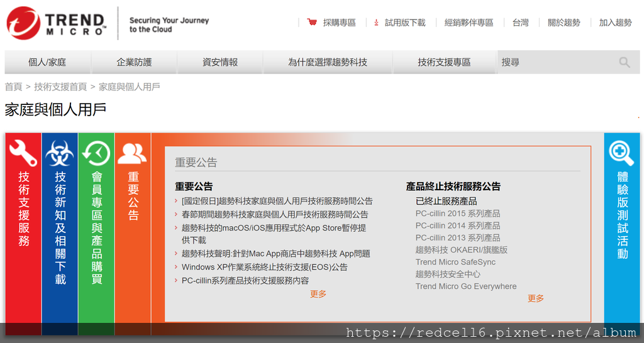The height and width of the screenshot is (343, 644).
Task: Click 家庭與個人用戶 breadcrumb
Action: pyautogui.click(x=130, y=87)
